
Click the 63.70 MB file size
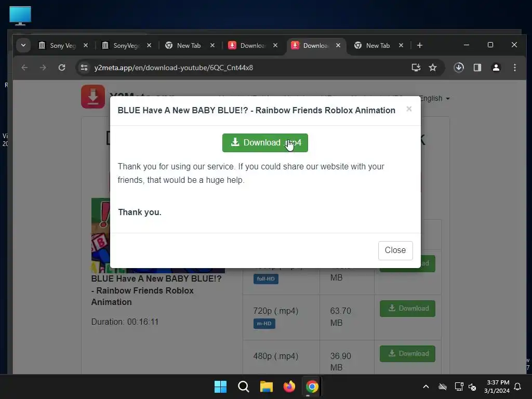tap(341, 316)
